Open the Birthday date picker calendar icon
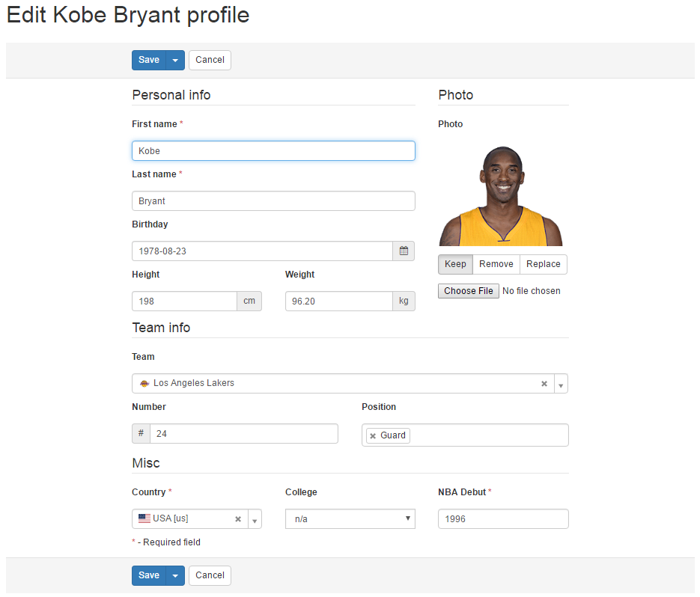Screen dimensions: 700x597 403,251
